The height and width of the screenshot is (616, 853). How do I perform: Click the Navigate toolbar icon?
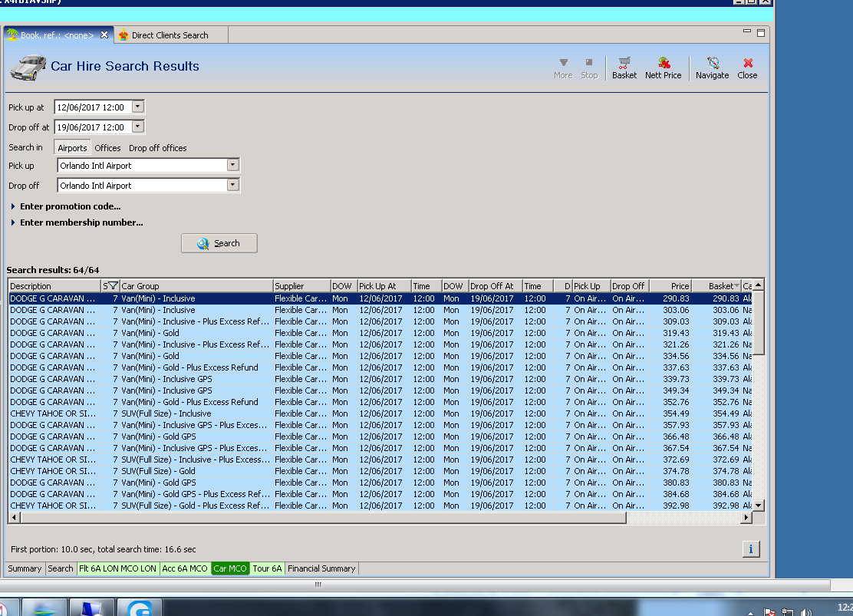point(712,68)
